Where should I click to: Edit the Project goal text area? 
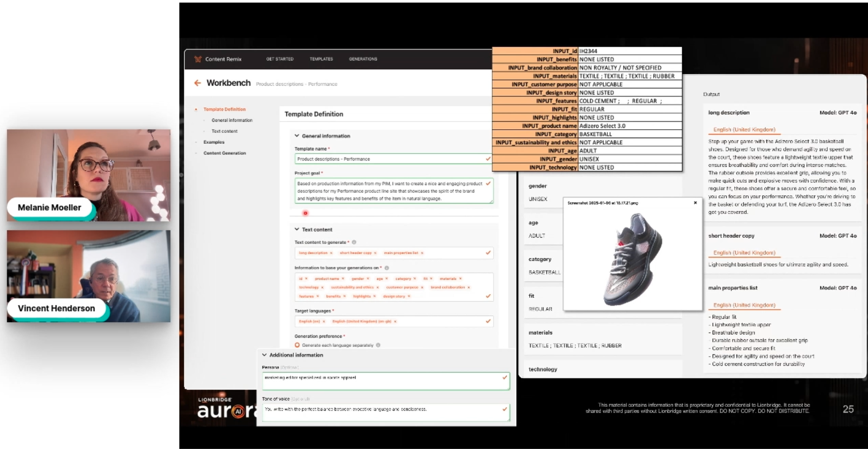click(394, 191)
